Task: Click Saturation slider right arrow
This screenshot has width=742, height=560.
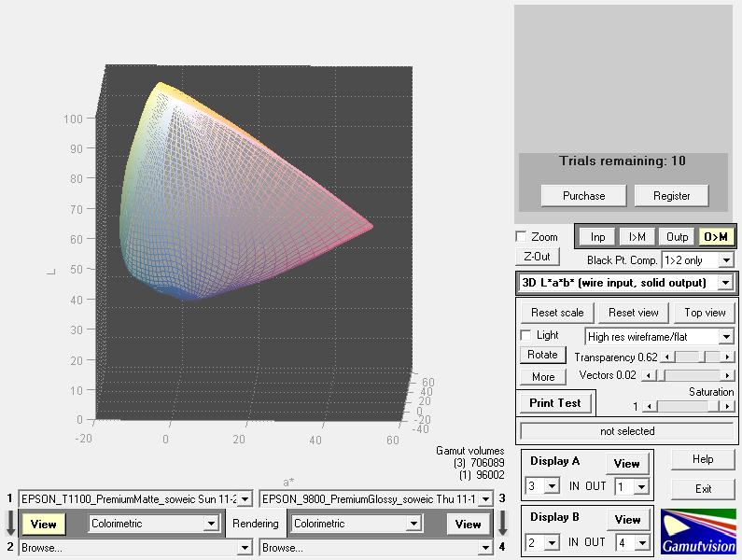Action: (728, 407)
